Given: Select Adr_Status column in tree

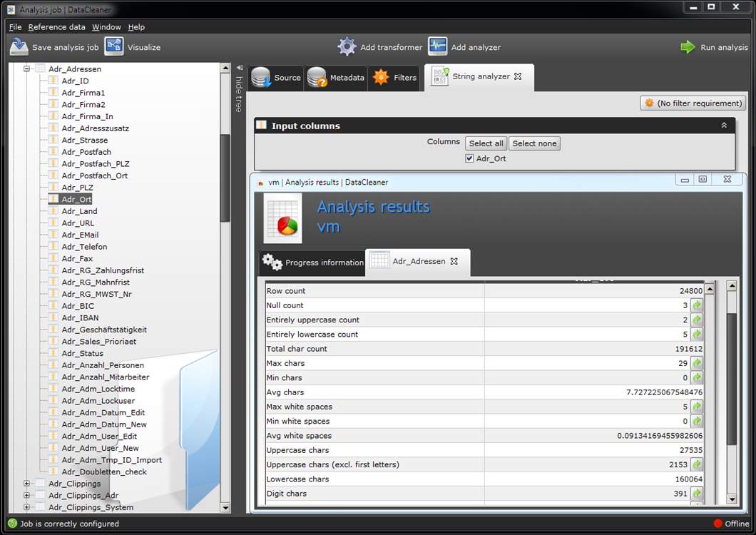Looking at the screenshot, I should pos(83,353).
